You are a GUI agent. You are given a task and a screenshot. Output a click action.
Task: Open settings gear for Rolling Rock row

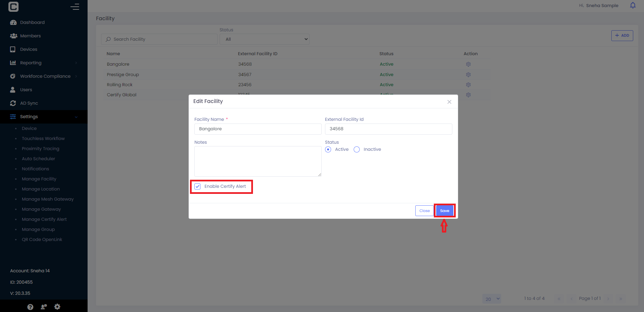coord(468,84)
